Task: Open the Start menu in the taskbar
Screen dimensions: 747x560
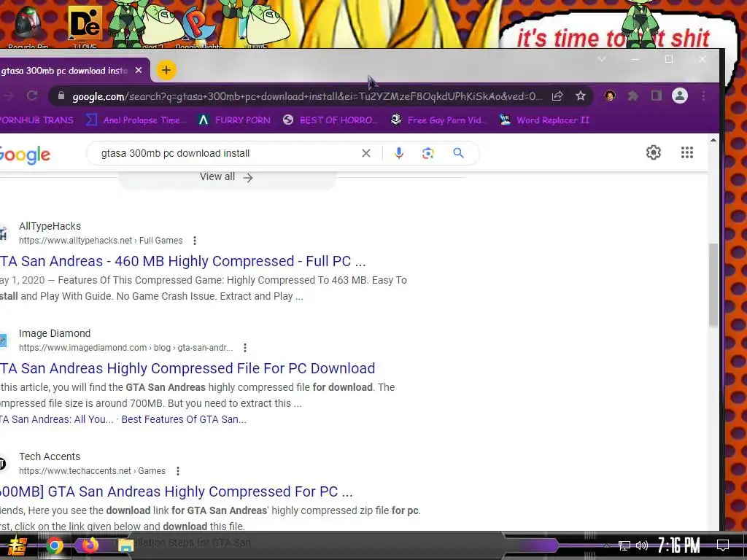Action: [x=17, y=545]
